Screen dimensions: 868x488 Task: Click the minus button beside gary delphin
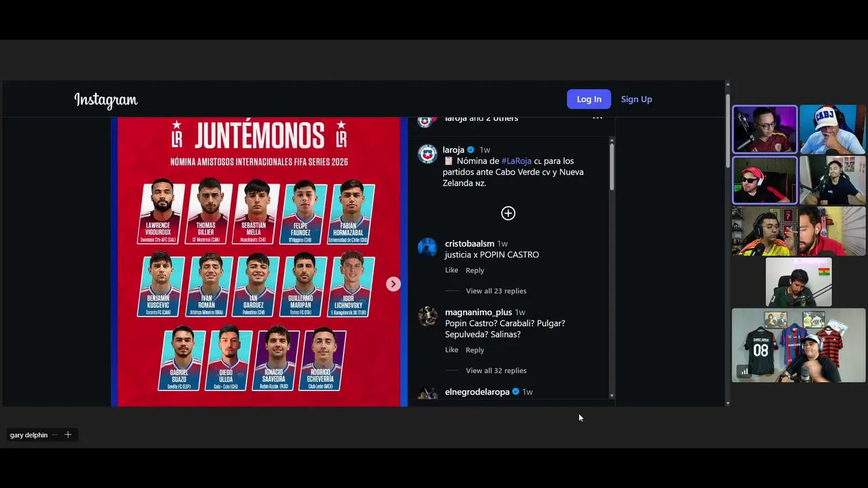click(55, 435)
